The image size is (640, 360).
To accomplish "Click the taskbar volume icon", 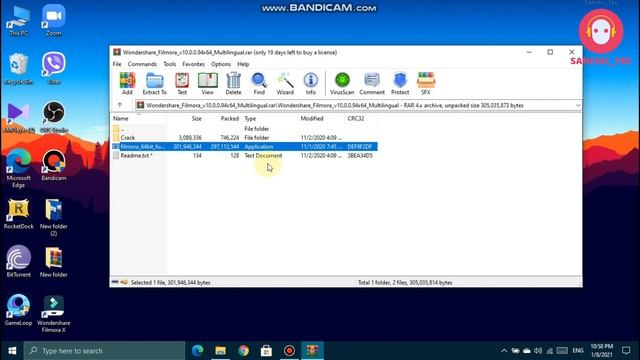I will (538, 351).
